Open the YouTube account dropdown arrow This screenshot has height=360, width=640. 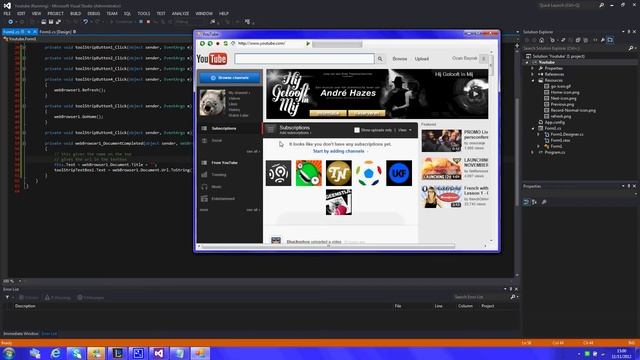tap(484, 59)
